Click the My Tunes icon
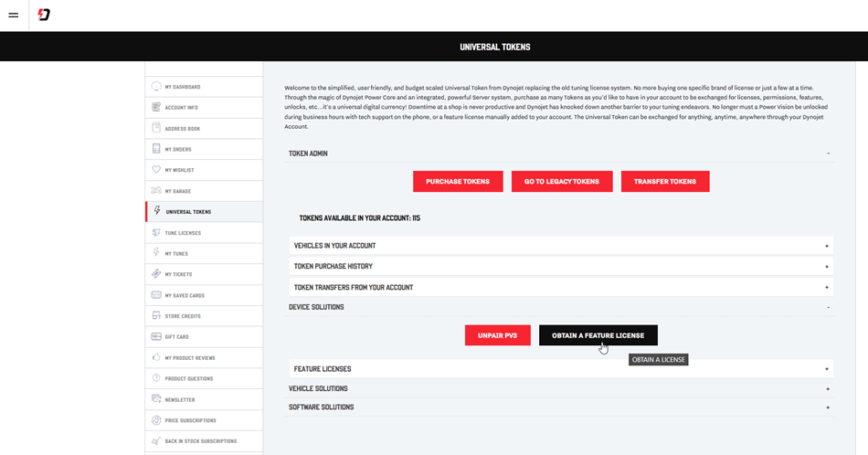 (x=156, y=253)
